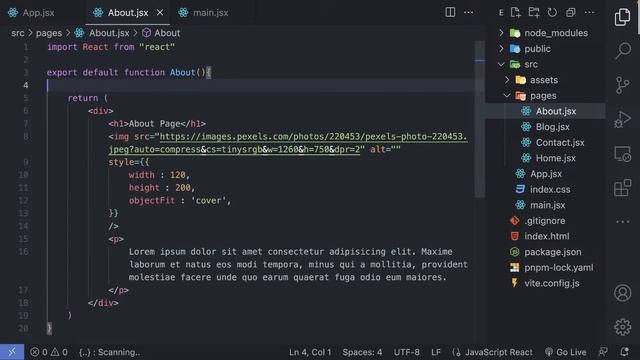
Task: Open the Manage settings gear
Action: pos(622,327)
